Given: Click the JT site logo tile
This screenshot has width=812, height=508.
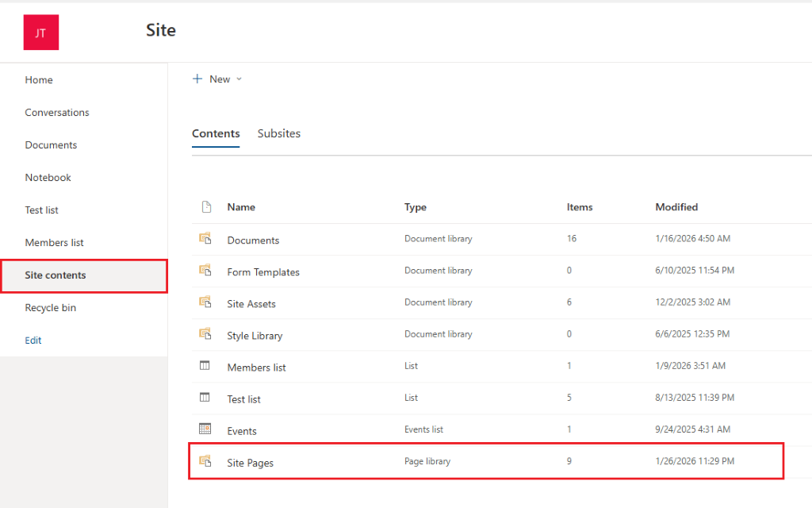Looking at the screenshot, I should pyautogui.click(x=41, y=32).
